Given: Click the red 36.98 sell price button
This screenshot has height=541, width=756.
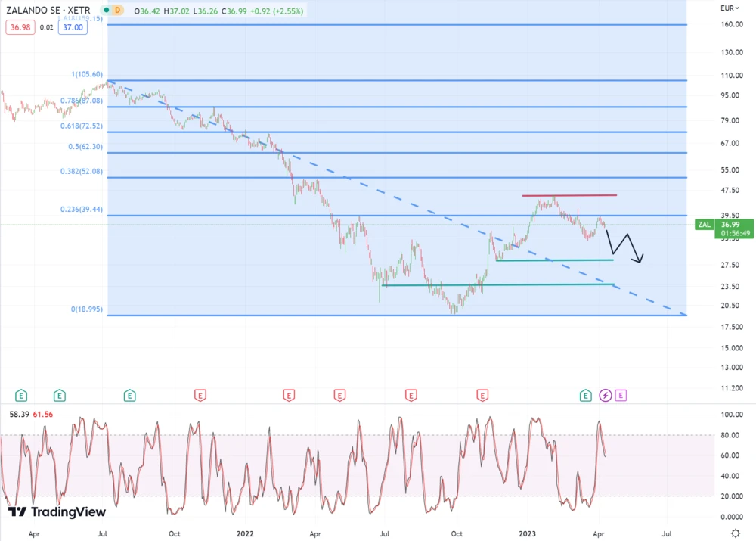Looking at the screenshot, I should click(x=17, y=27).
